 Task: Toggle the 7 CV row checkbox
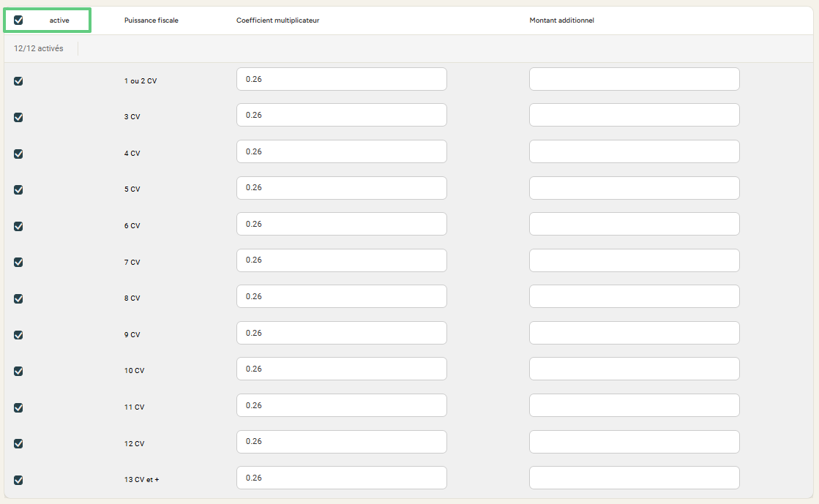pyautogui.click(x=18, y=262)
